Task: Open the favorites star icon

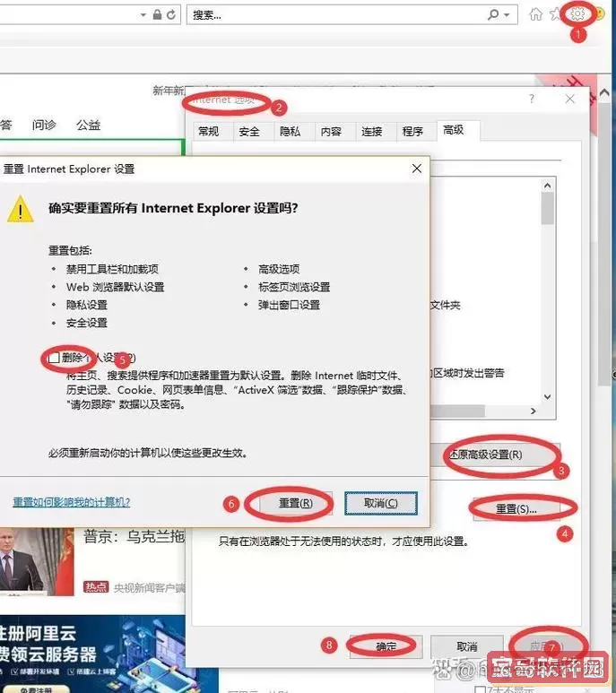Action: (x=555, y=14)
